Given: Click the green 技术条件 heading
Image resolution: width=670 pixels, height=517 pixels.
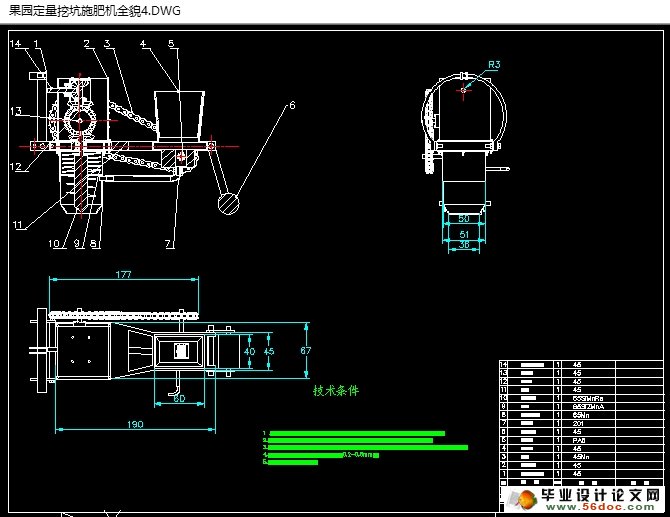Looking at the screenshot, I should pos(336,391).
